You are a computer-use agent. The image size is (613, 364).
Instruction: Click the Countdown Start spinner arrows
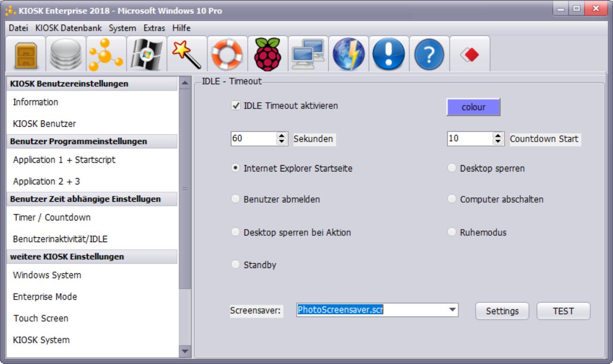click(498, 139)
